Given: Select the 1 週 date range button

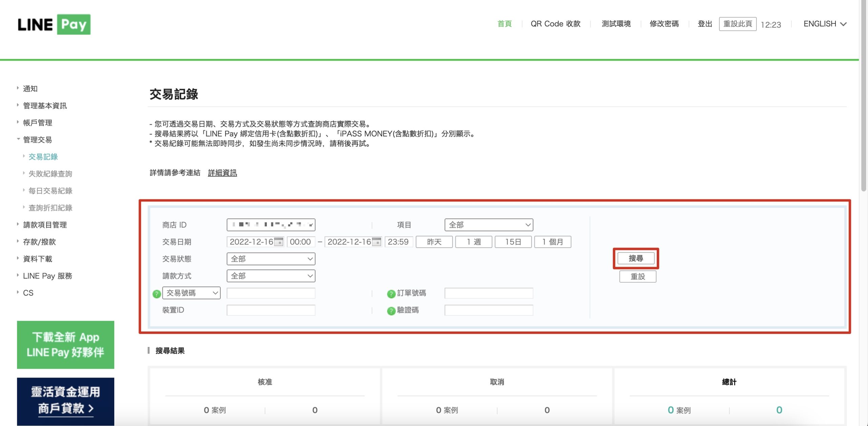Looking at the screenshot, I should 473,242.
